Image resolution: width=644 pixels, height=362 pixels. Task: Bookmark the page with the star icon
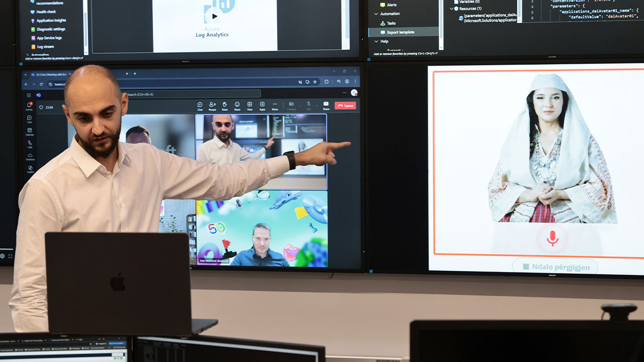coord(315,81)
